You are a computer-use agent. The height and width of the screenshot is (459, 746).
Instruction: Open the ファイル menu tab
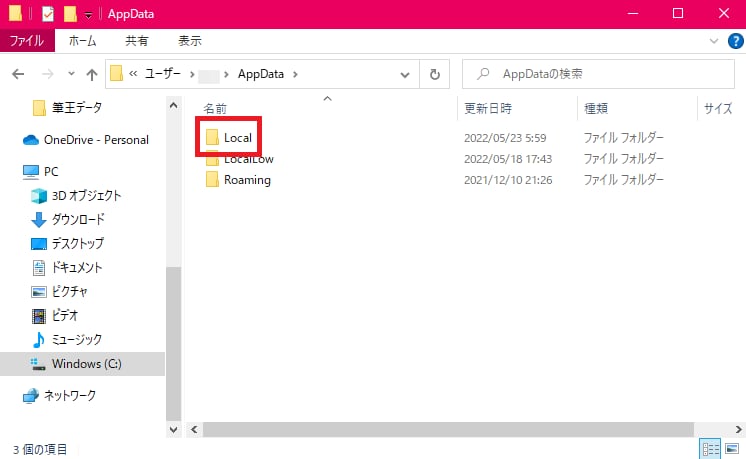click(x=27, y=41)
